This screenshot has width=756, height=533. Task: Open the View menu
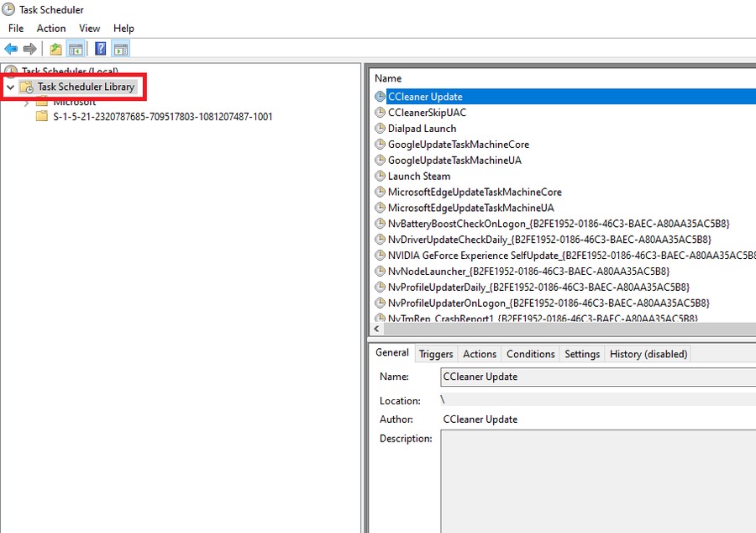[x=89, y=29]
